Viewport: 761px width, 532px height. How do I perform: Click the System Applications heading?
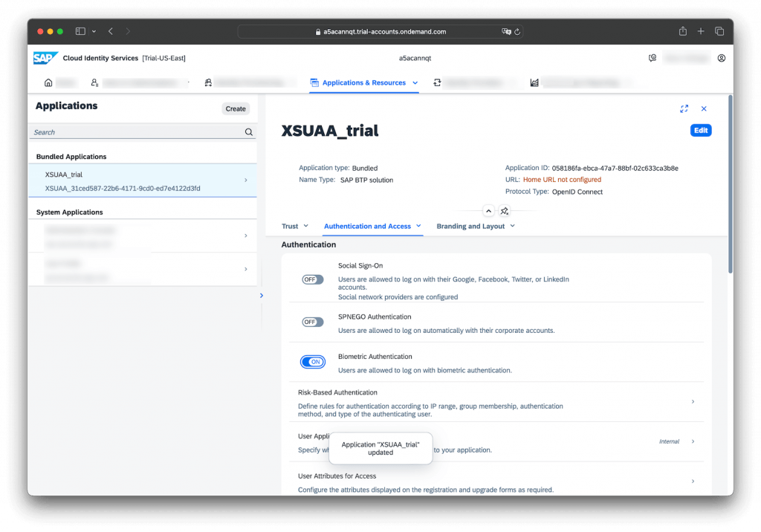[x=69, y=212]
